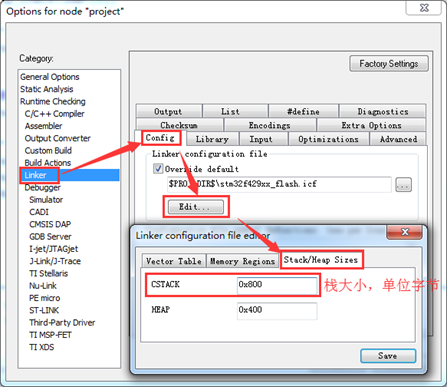Toggle Override default checkbox

coord(158,169)
